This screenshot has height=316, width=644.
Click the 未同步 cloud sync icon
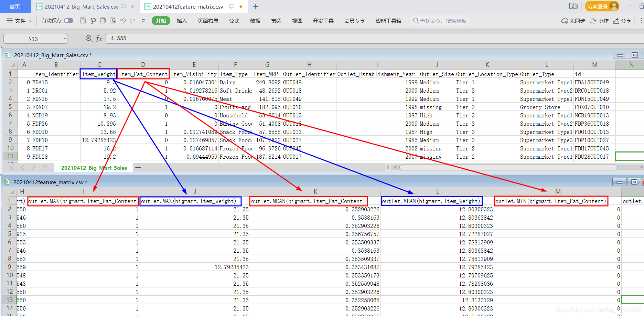(x=572, y=20)
